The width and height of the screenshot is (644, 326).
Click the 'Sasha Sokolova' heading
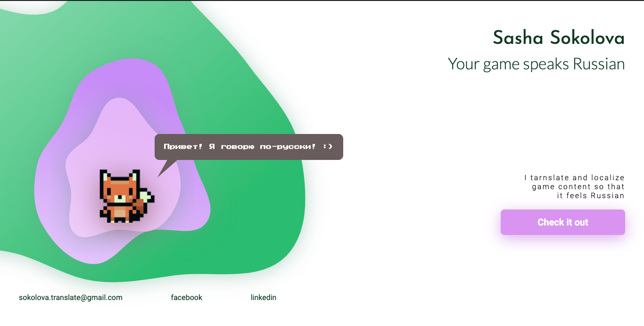pyautogui.click(x=558, y=38)
